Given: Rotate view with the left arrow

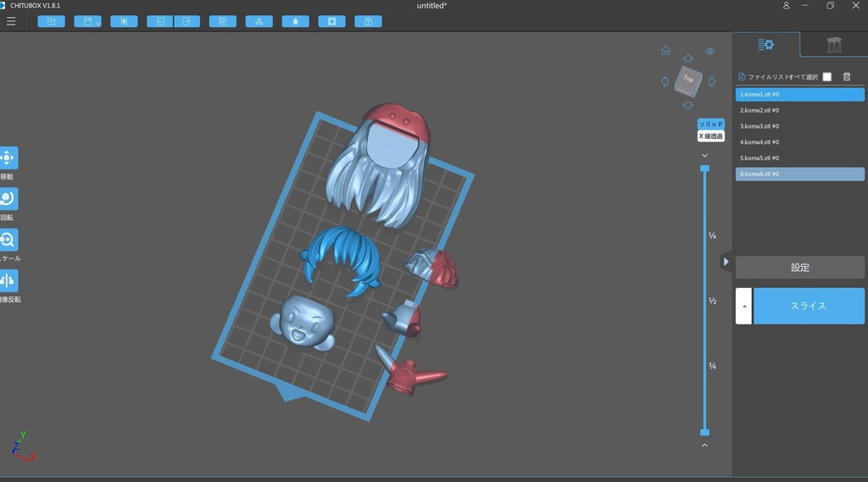Looking at the screenshot, I should [x=665, y=81].
